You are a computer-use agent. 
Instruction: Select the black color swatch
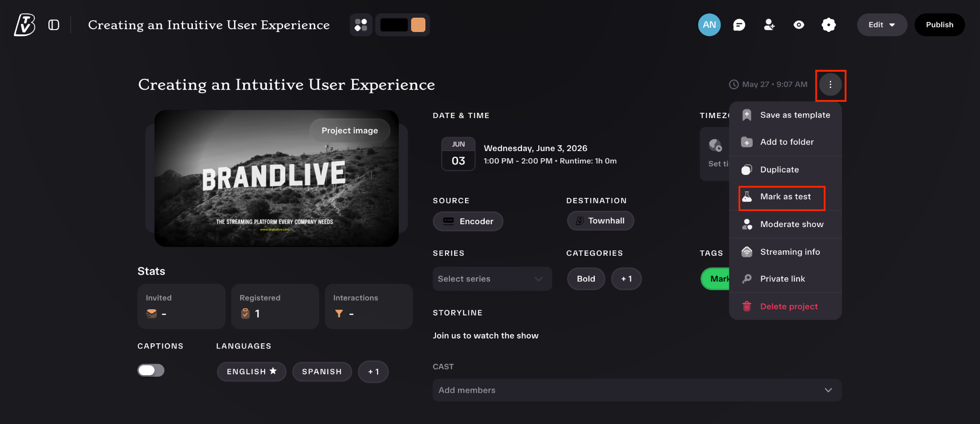(x=394, y=25)
